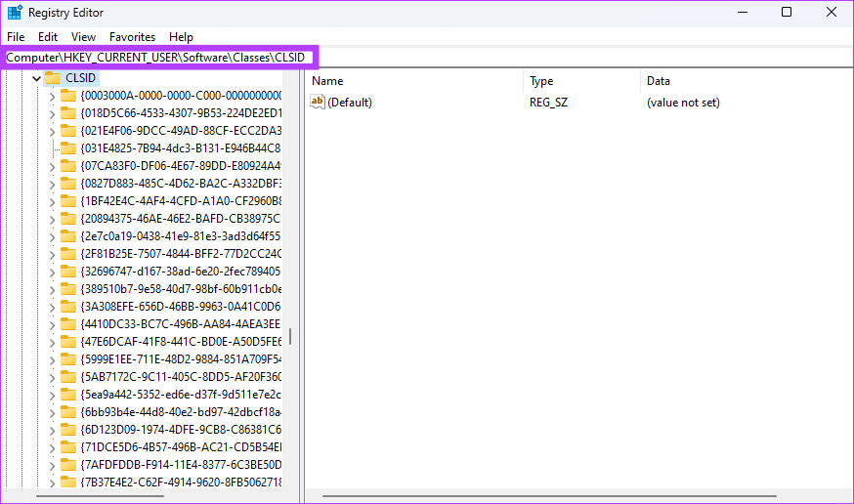This screenshot has height=504, width=854.
Task: Collapse the CLSID tree node
Action: pos(36,78)
